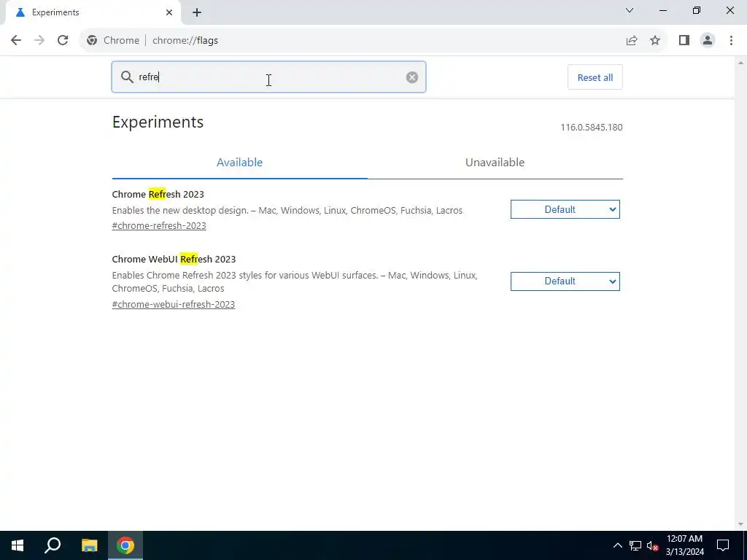This screenshot has height=560, width=747.
Task: Close the Experiments tab
Action: (x=169, y=12)
